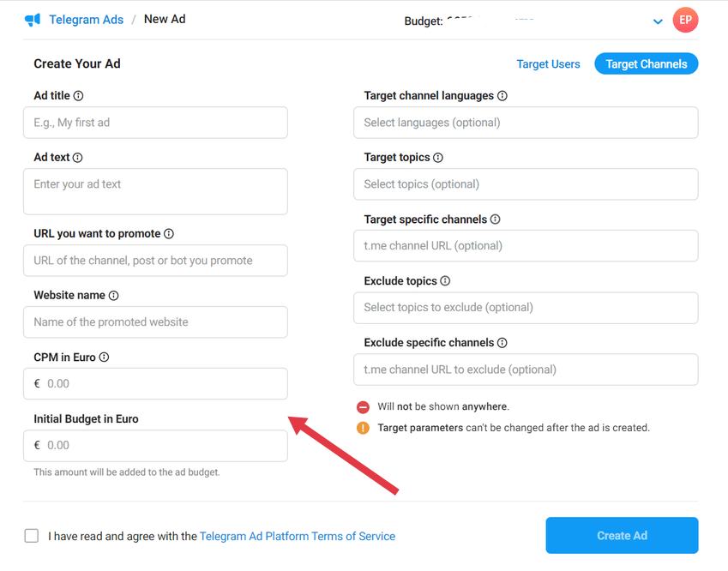Click Target channel languages info icon
The width and height of the screenshot is (728, 571).
pyautogui.click(x=502, y=96)
